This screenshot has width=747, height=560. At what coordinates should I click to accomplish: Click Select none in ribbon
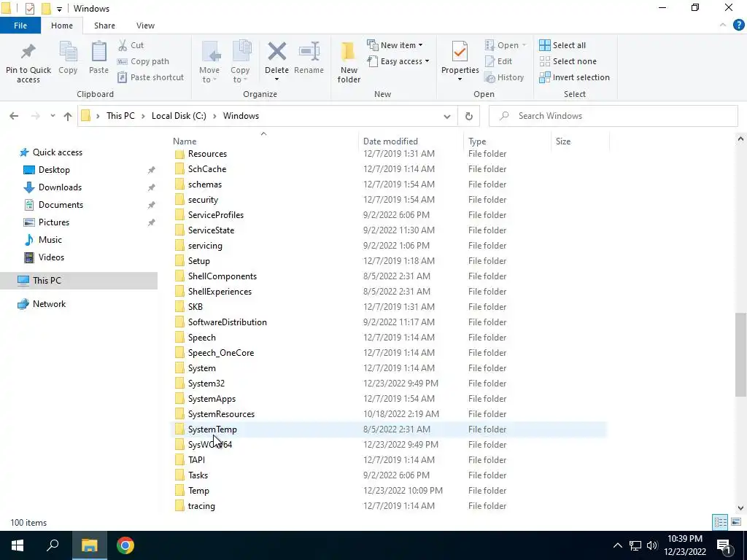[568, 61]
